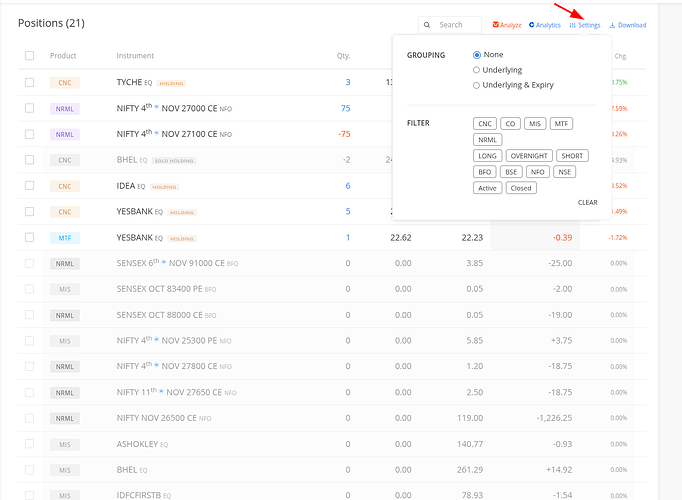This screenshot has height=500, width=682.
Task: Open the Analytics icon link
Action: pos(532,25)
